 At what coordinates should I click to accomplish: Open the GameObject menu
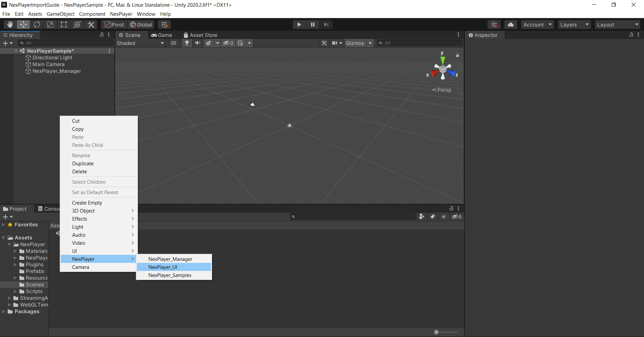tap(60, 14)
